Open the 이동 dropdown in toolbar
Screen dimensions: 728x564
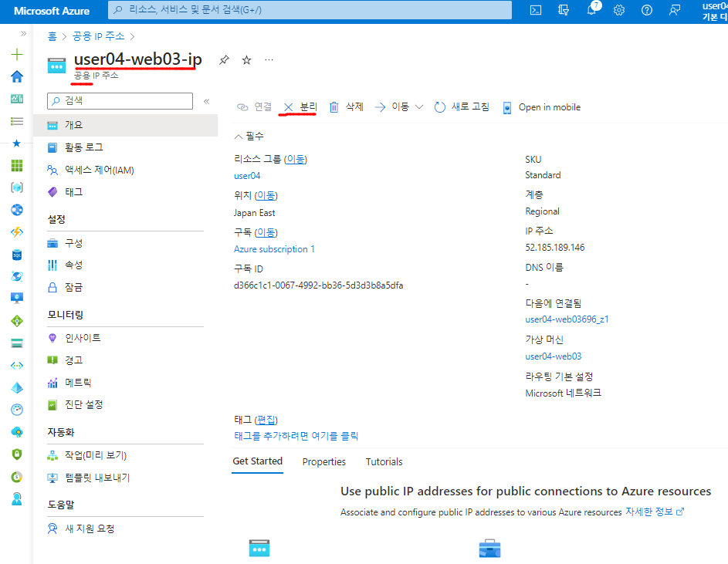pos(399,107)
